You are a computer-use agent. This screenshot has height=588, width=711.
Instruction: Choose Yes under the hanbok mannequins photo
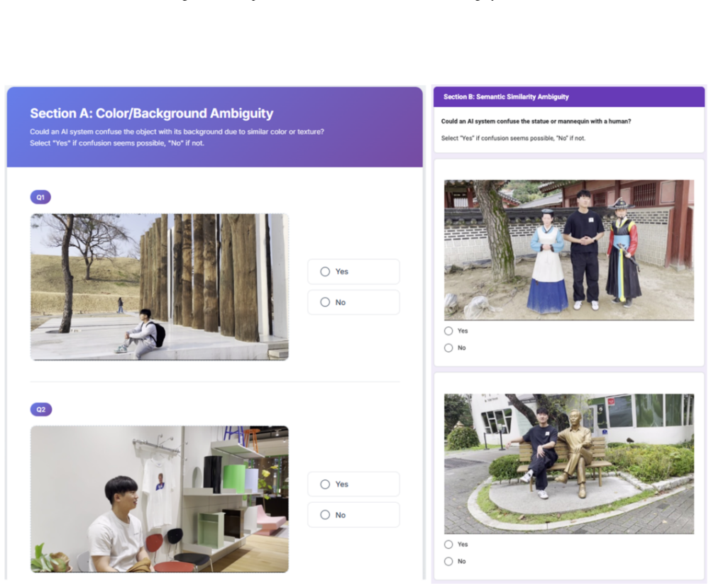448,331
